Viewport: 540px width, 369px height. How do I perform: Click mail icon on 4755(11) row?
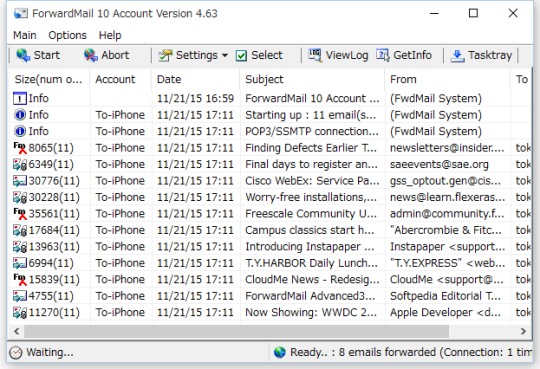(x=20, y=296)
